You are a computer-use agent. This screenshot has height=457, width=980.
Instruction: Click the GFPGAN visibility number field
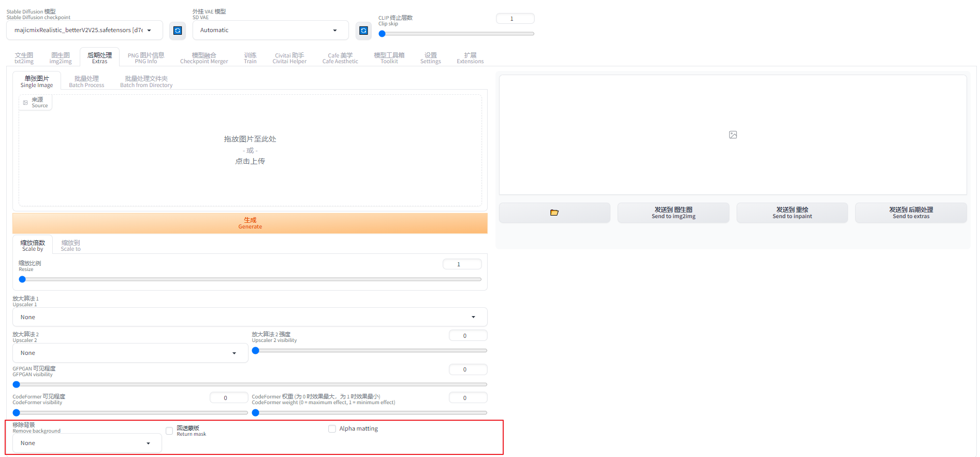click(x=468, y=369)
